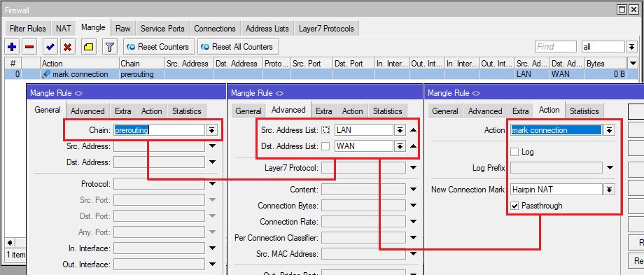Expand the Dst. Address field in the General tab

pos(212,162)
